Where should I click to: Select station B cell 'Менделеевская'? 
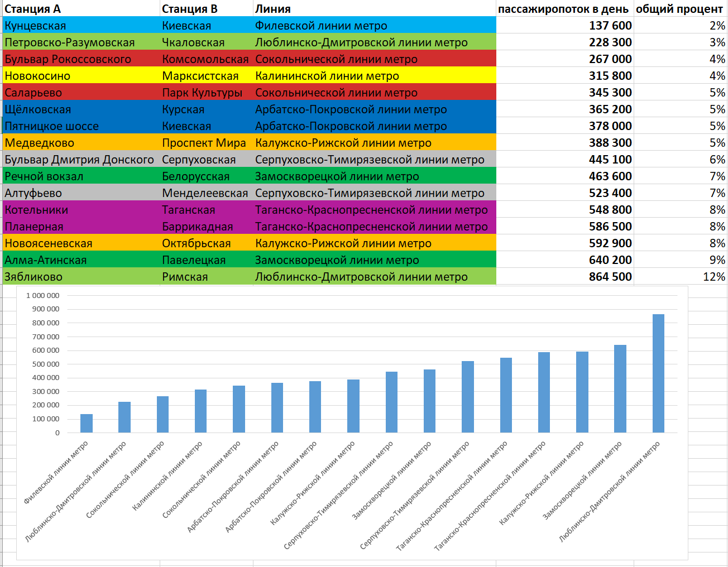206,193
